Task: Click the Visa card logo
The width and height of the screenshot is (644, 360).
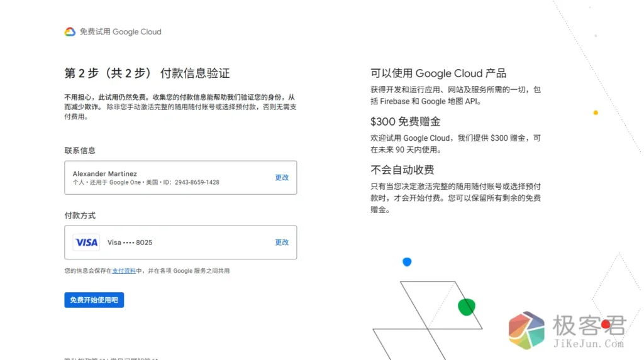Action: 86,243
